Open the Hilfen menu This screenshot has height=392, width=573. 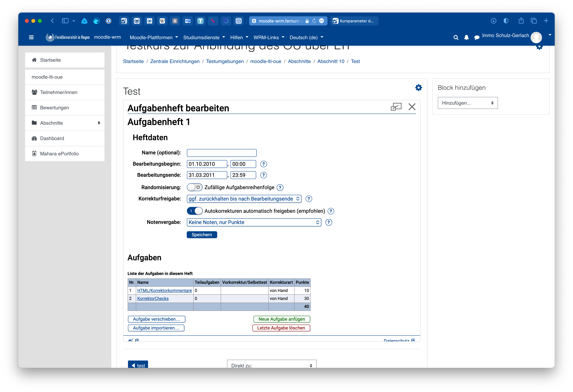[239, 38]
